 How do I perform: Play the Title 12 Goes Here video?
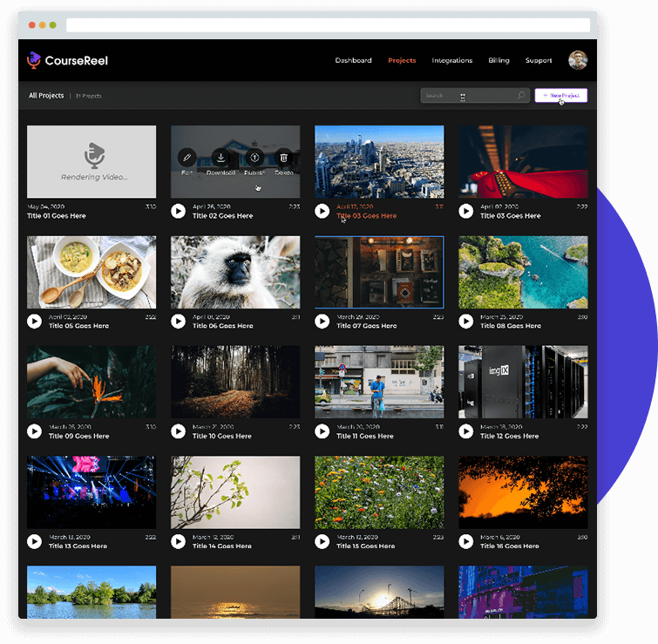point(465,431)
